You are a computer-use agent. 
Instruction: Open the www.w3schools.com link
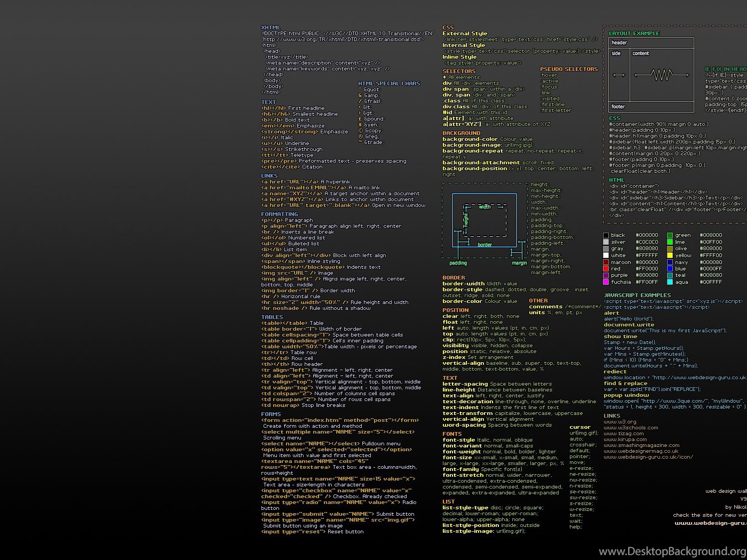(631, 428)
